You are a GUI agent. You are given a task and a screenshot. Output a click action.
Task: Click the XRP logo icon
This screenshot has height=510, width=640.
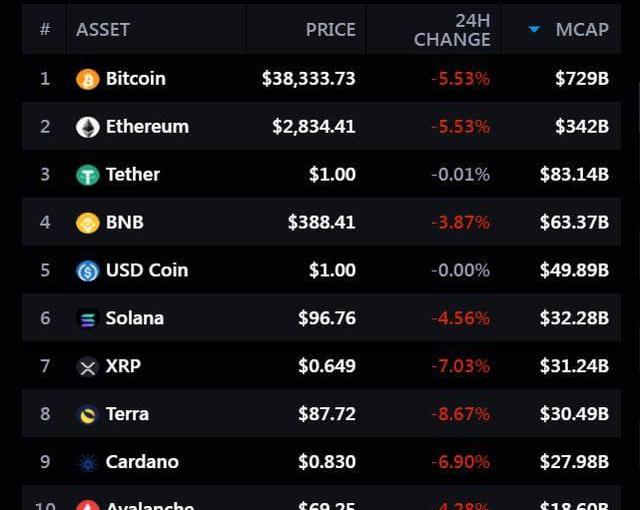point(88,367)
